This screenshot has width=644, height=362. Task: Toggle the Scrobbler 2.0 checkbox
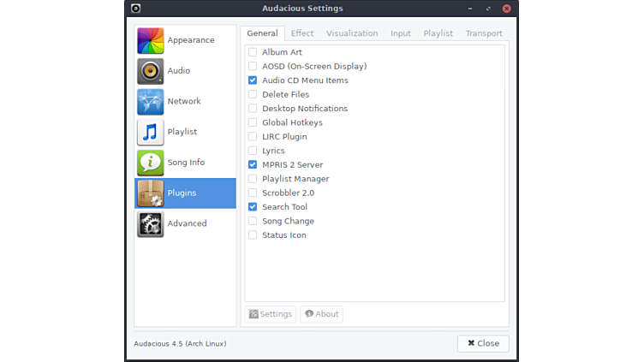tap(253, 193)
